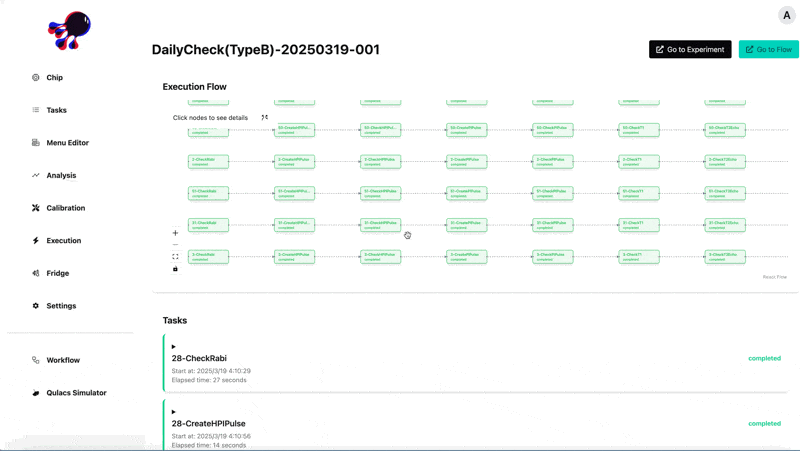Click the Go to Experiment button
Viewport: 800px width, 451px height.
click(x=690, y=49)
